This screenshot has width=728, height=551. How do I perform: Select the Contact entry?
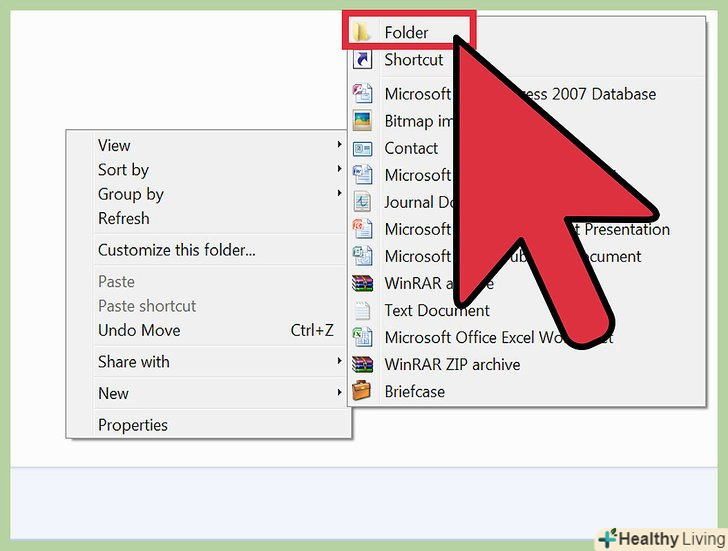pyautogui.click(x=527, y=148)
